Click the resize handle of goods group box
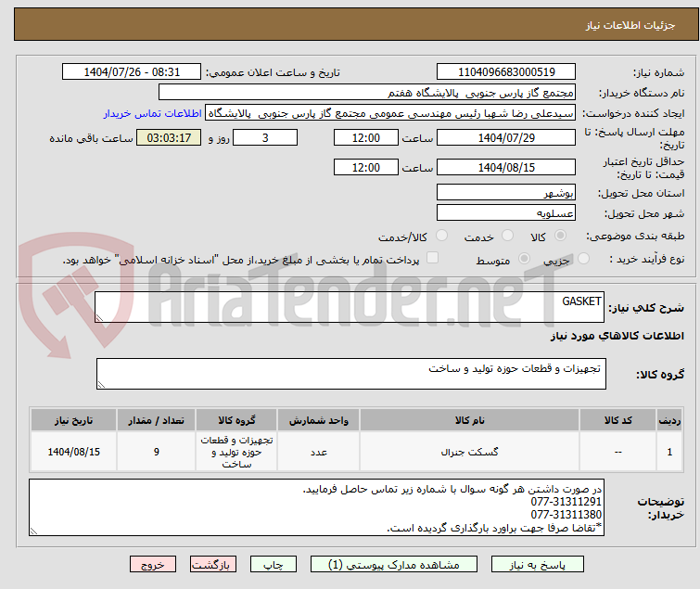This screenshot has height=589, width=700. (x=101, y=385)
